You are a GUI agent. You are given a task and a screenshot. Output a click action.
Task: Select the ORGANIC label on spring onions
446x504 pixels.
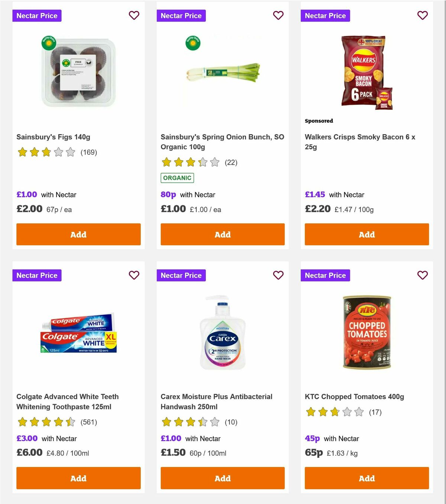(x=177, y=178)
